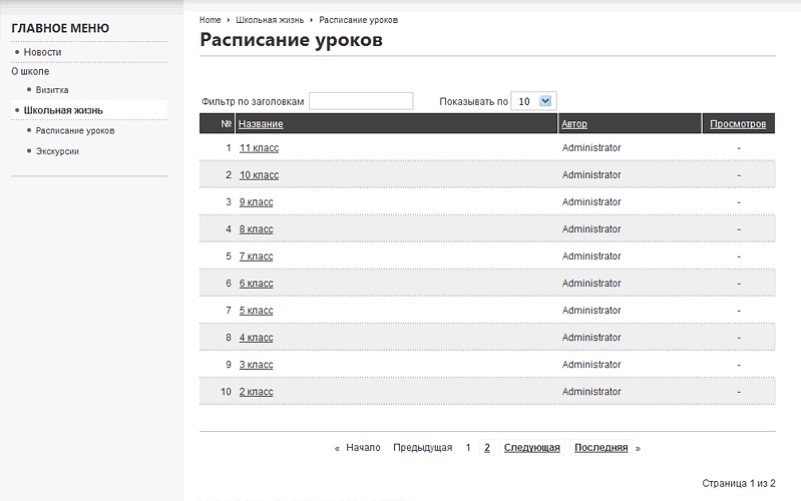Open the 11 класс schedule
The image size is (801, 501).
[259, 148]
